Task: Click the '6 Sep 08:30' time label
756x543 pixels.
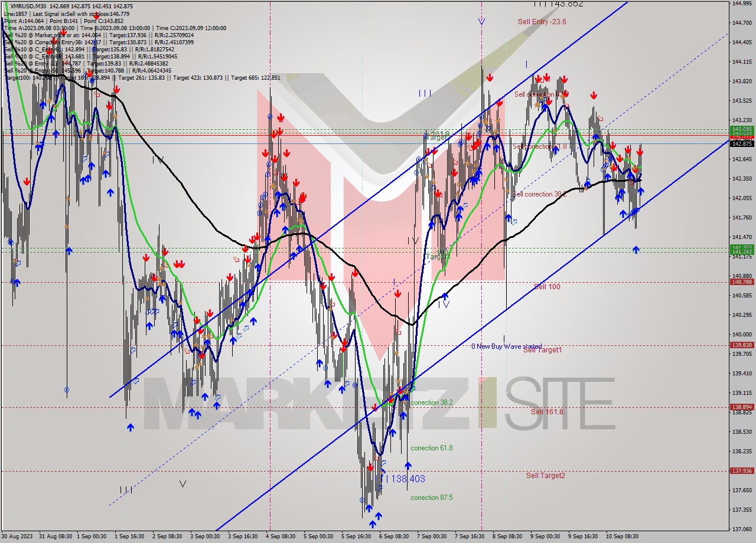Action: tap(393, 537)
